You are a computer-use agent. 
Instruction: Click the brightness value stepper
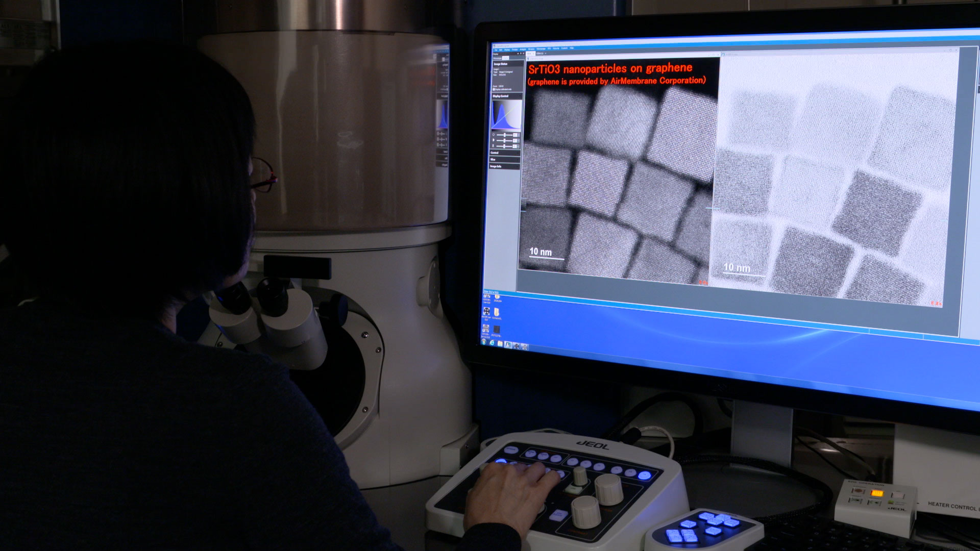519,135
